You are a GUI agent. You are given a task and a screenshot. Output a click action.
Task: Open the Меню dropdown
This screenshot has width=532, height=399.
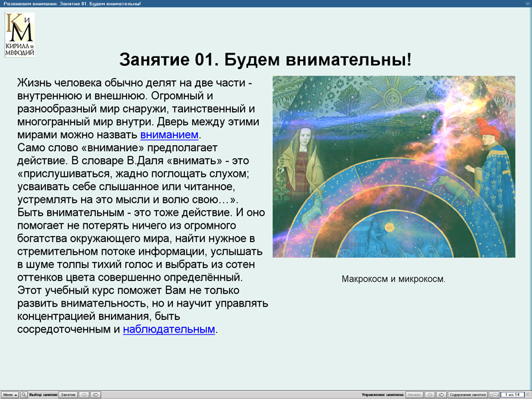(9, 394)
